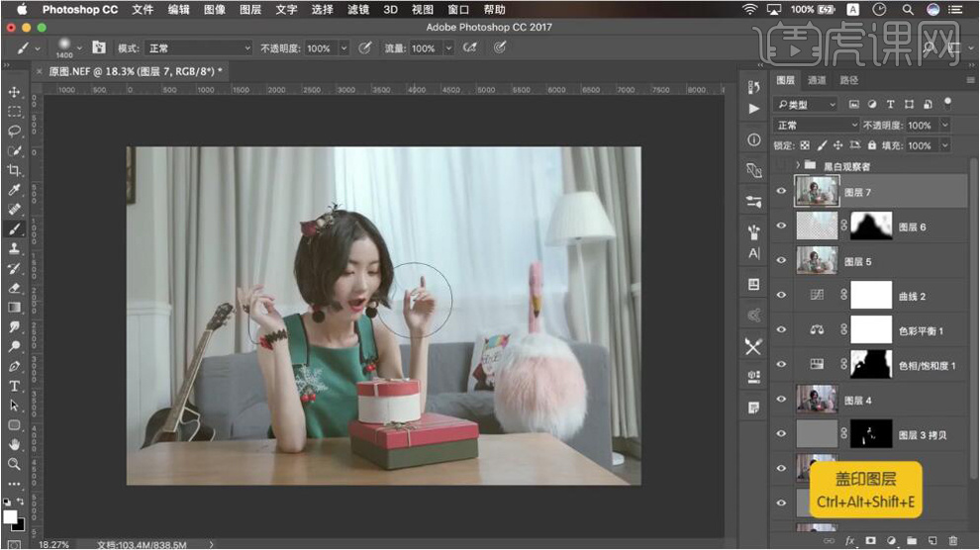980x550 pixels.
Task: Click the foreground color swatch
Action: click(x=9, y=517)
